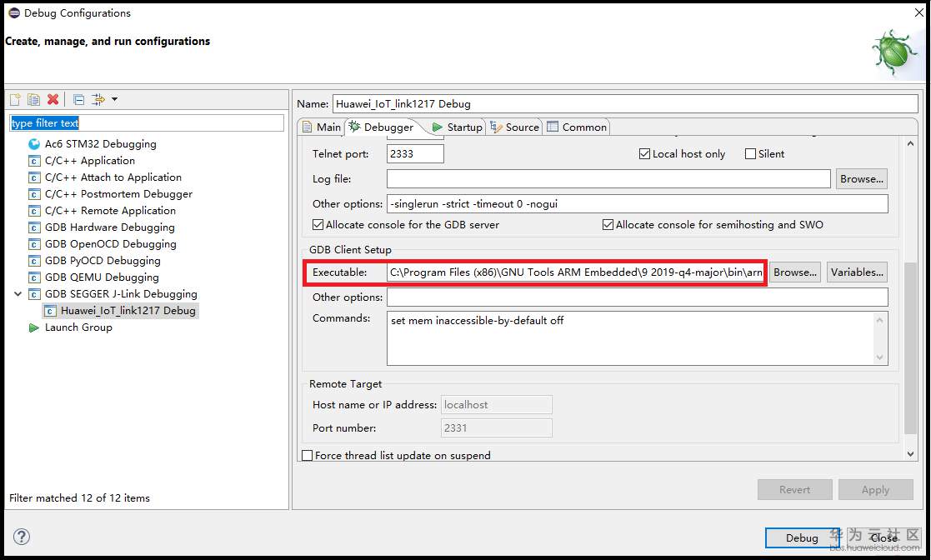
Task: Click the vertical scrollbar of Debugger tab
Action: click(910, 347)
